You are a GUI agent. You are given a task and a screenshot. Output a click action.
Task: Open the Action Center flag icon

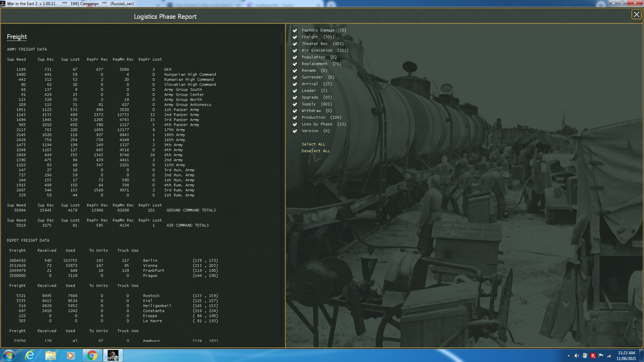pyautogui.click(x=601, y=355)
